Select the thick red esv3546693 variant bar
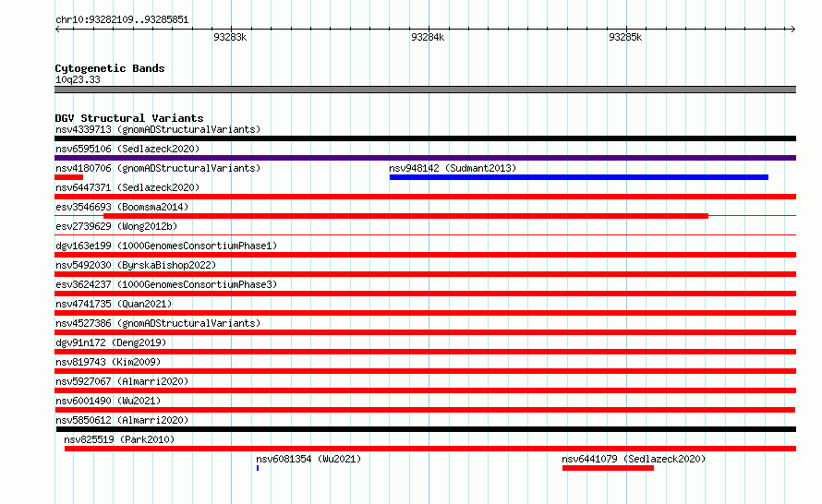Image resolution: width=822 pixels, height=504 pixels. tap(405, 216)
